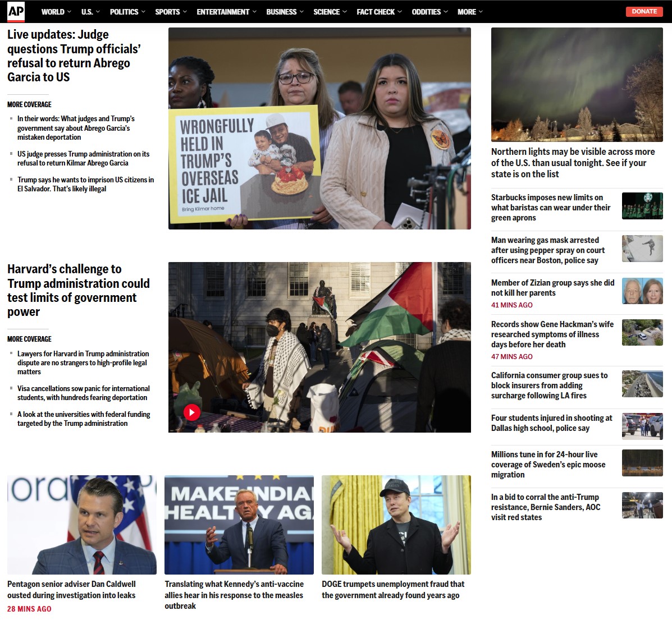Screen dimensions: 672x629
Task: Expand the Politics menu chevron
Action: tap(143, 12)
